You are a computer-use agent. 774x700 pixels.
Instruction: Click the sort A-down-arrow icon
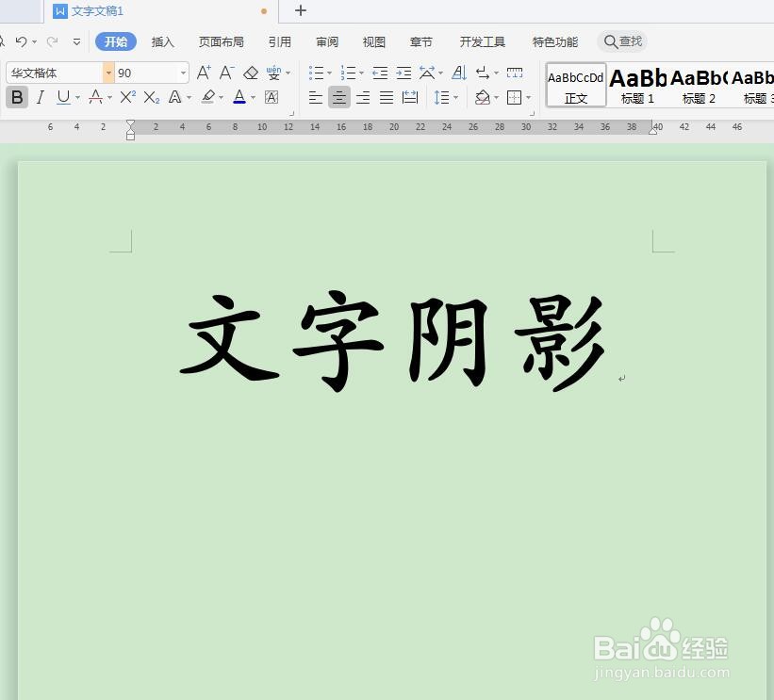[x=459, y=73]
